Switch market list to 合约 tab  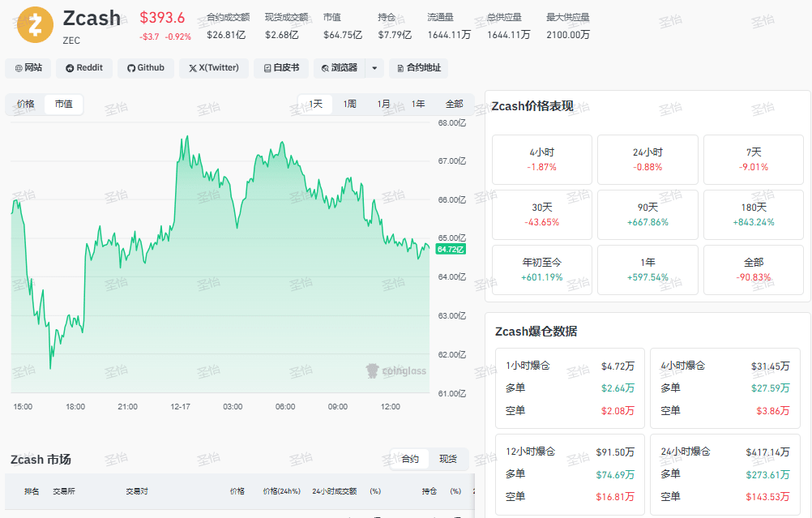click(409, 459)
